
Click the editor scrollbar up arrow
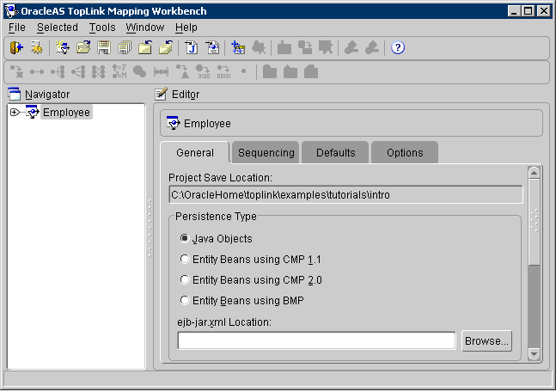[534, 173]
